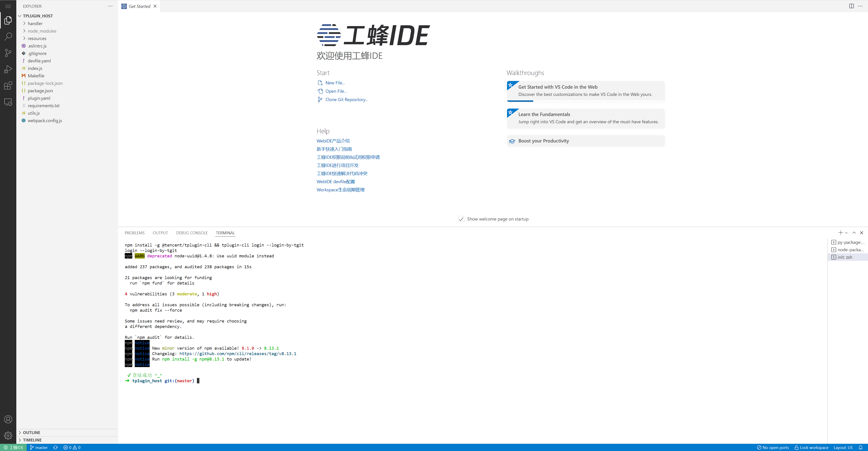The height and width of the screenshot is (451, 868).
Task: Open the Remote Explorer view
Action: (8, 102)
